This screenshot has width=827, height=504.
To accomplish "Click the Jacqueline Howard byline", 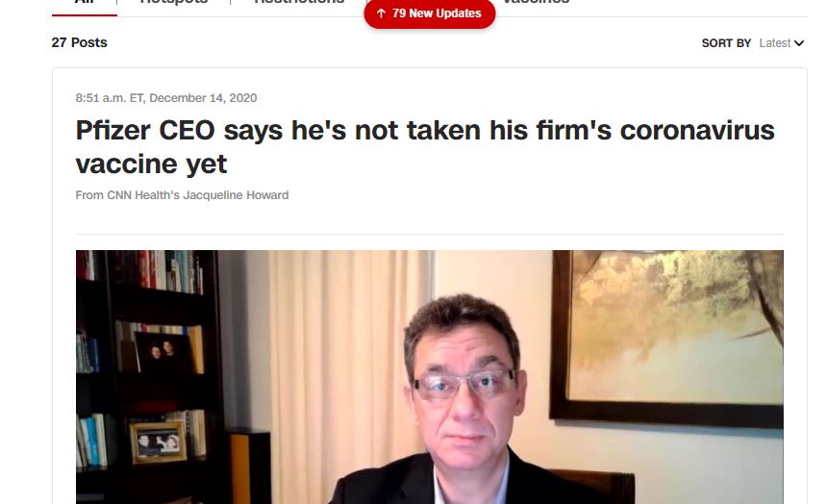I will point(182,195).
